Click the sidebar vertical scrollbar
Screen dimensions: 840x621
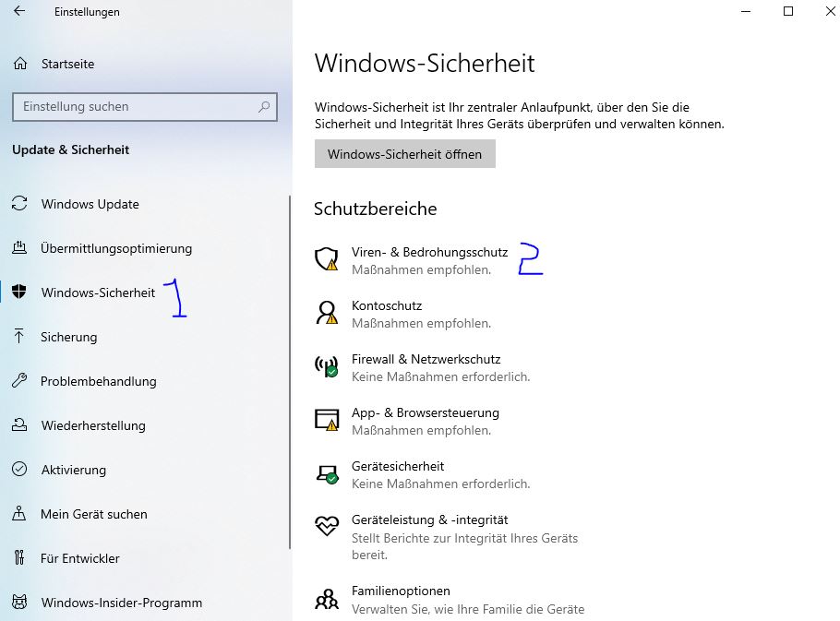290,372
